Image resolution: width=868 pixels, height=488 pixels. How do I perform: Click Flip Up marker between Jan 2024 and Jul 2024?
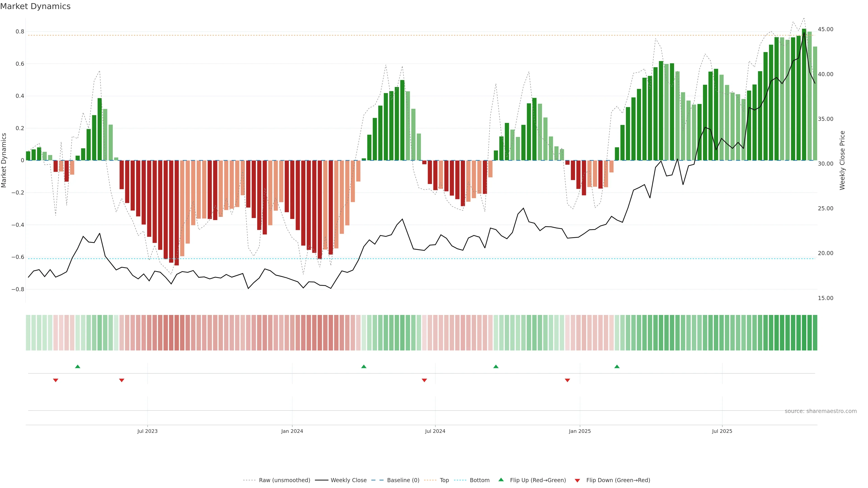[363, 366]
